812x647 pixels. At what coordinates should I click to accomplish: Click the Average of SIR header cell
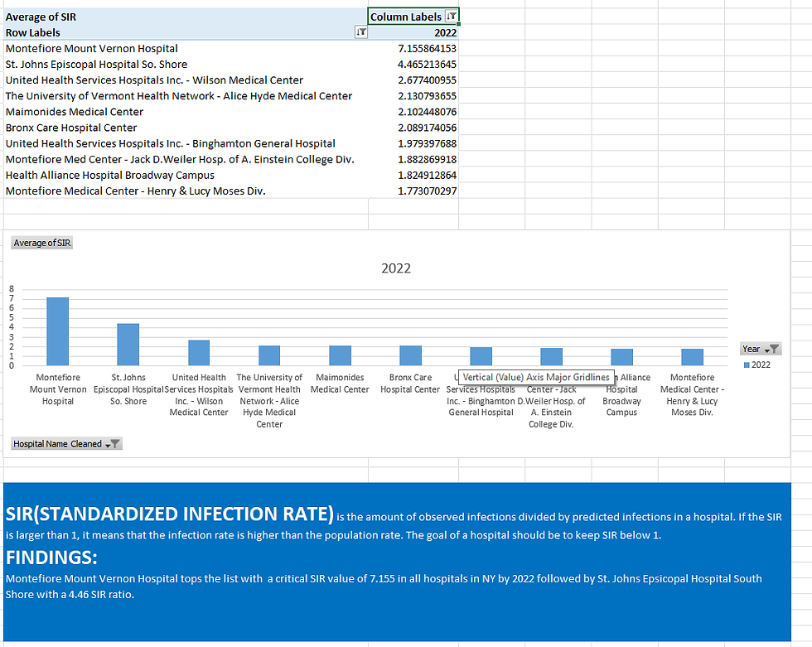point(186,17)
